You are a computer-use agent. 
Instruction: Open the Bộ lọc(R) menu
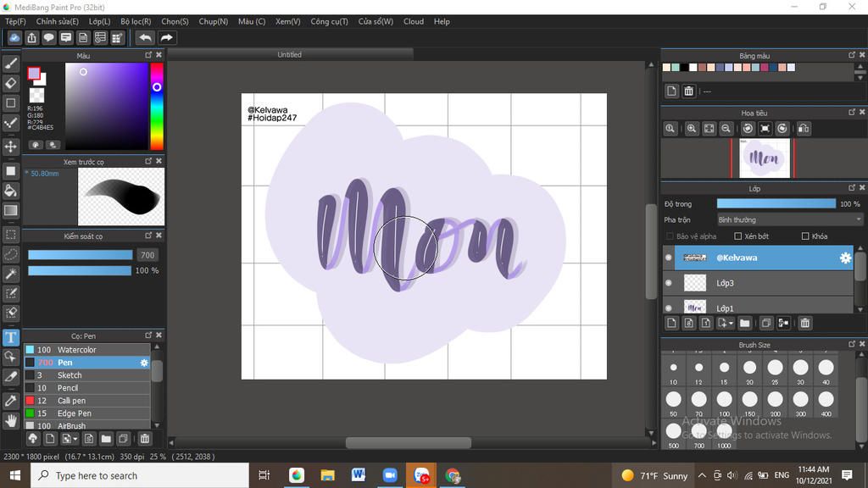pyautogui.click(x=136, y=21)
